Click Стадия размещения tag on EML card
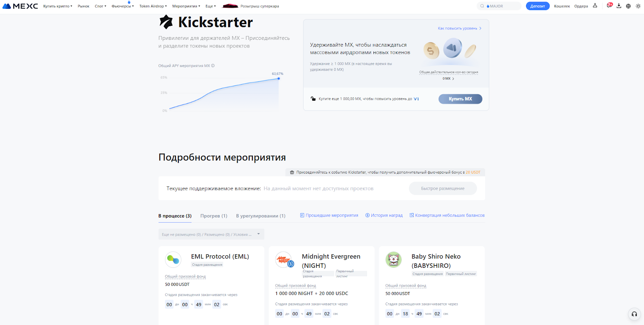The width and height of the screenshot is (644, 325). pyautogui.click(x=207, y=265)
